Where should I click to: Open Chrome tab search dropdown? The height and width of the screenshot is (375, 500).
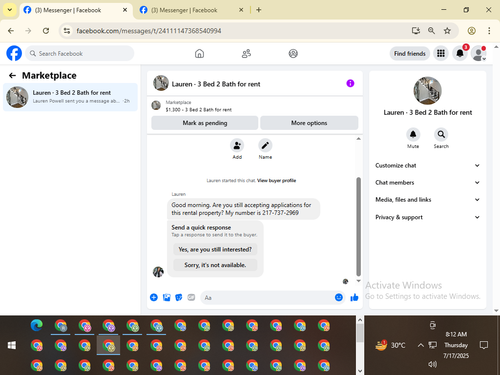(10, 10)
